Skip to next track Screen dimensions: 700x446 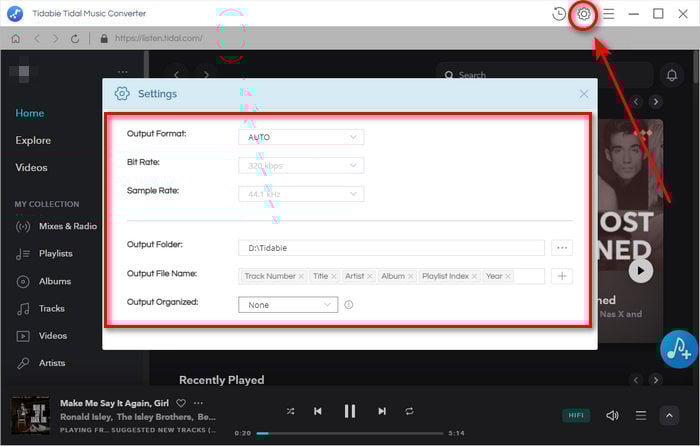[x=382, y=411]
